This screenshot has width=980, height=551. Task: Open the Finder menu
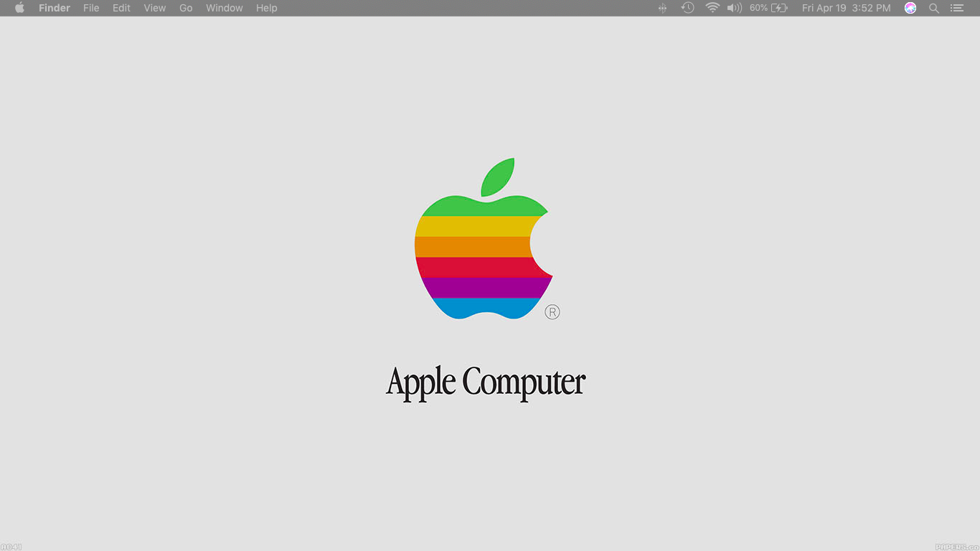[x=55, y=8]
